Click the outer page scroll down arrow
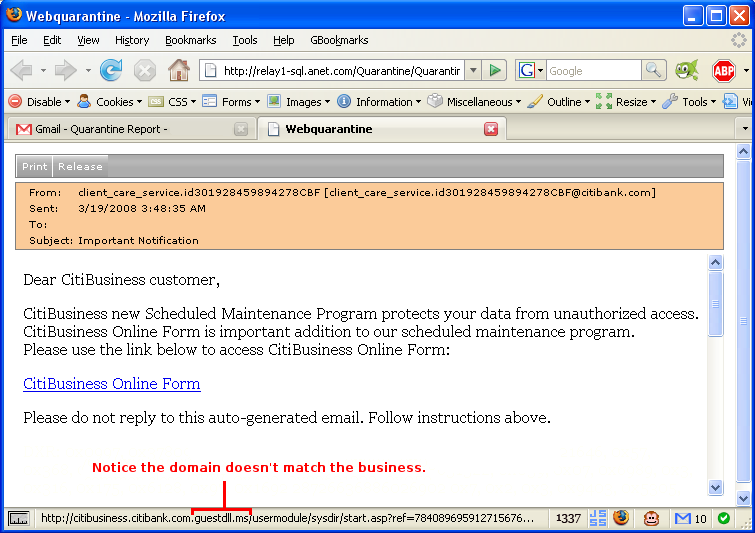 pyautogui.click(x=743, y=498)
